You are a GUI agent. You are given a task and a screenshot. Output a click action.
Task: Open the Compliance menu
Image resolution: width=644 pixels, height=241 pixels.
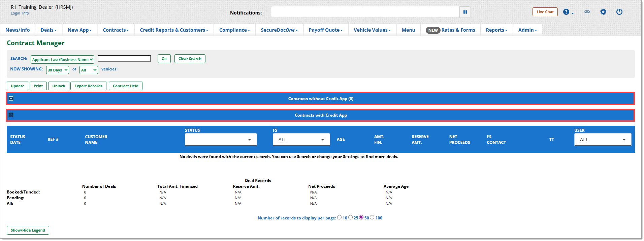[234, 30]
